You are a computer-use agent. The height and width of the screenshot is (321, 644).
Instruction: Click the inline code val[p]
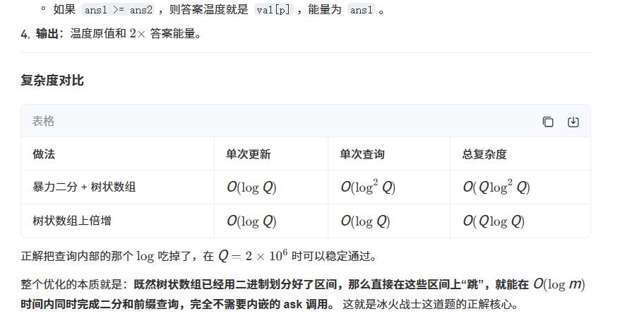273,10
